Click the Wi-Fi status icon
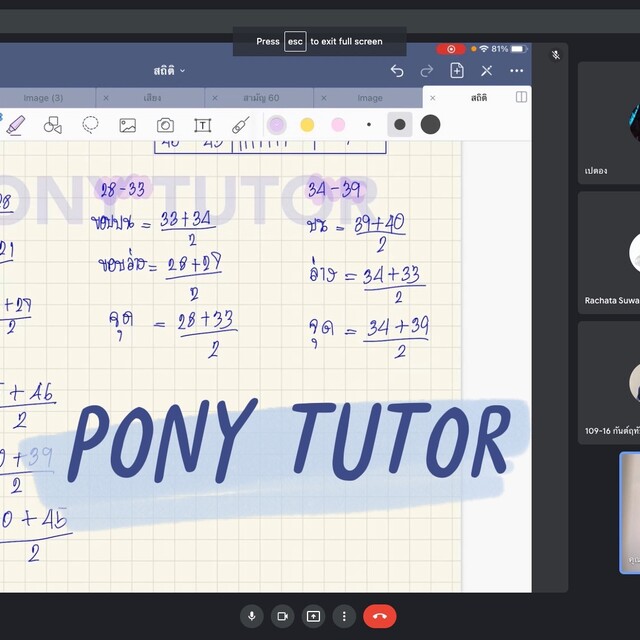Image resolution: width=640 pixels, height=640 pixels. tap(484, 49)
